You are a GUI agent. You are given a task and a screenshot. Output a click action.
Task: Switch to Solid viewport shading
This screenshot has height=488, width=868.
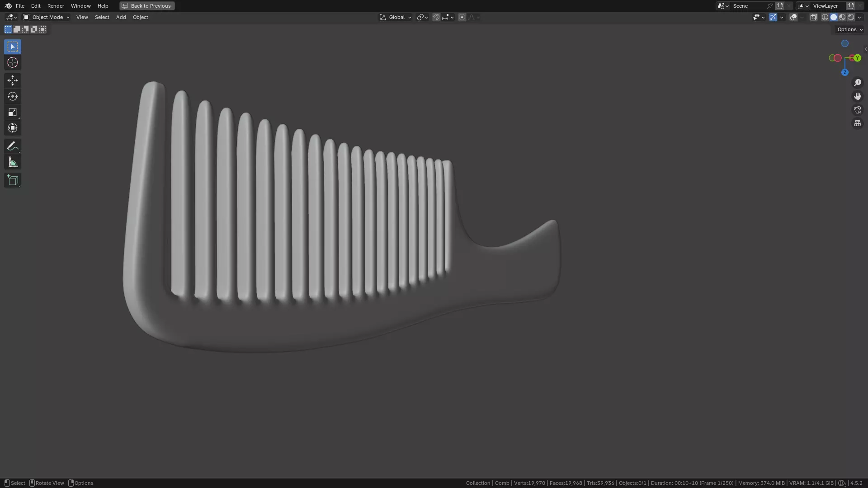[834, 17]
